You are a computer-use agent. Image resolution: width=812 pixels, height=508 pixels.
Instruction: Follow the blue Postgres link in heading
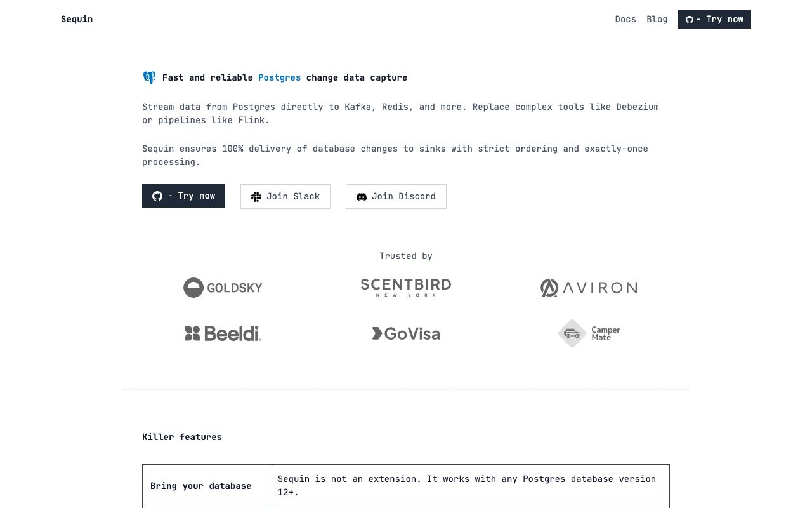click(x=280, y=77)
